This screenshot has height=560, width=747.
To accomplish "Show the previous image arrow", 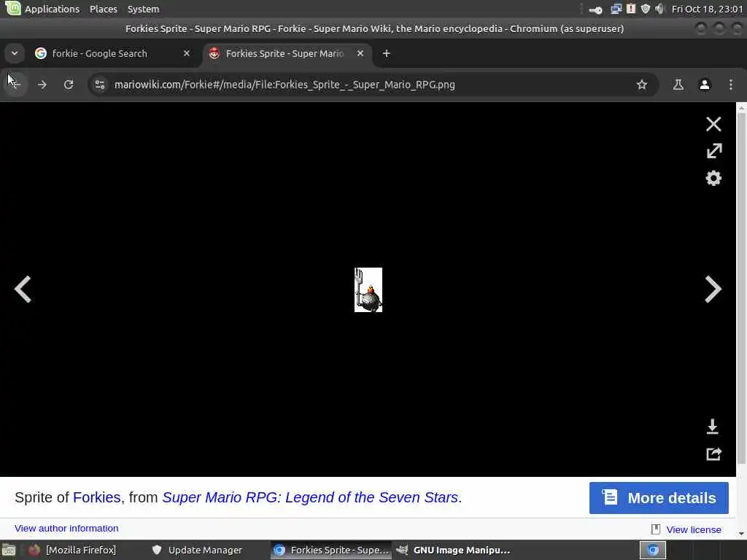I will pyautogui.click(x=23, y=289).
